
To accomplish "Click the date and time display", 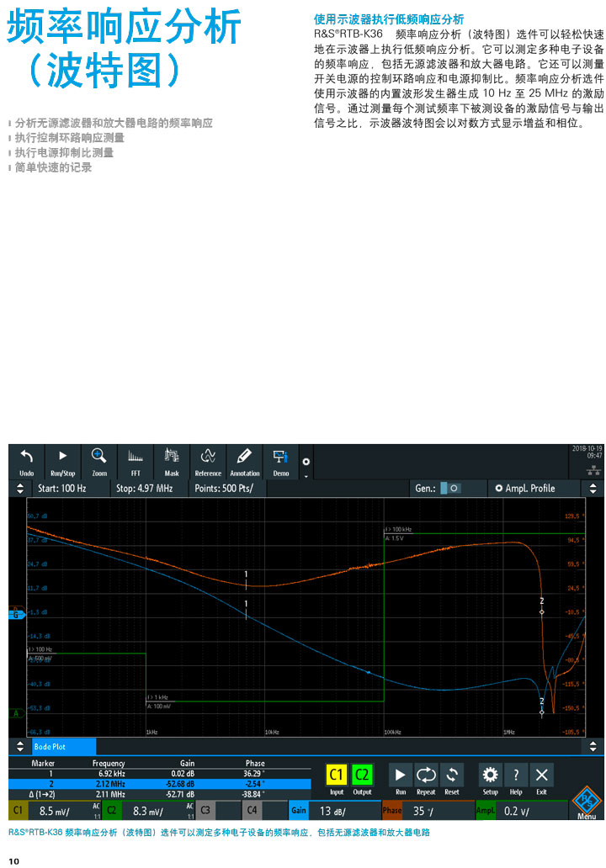I will click(x=587, y=452).
